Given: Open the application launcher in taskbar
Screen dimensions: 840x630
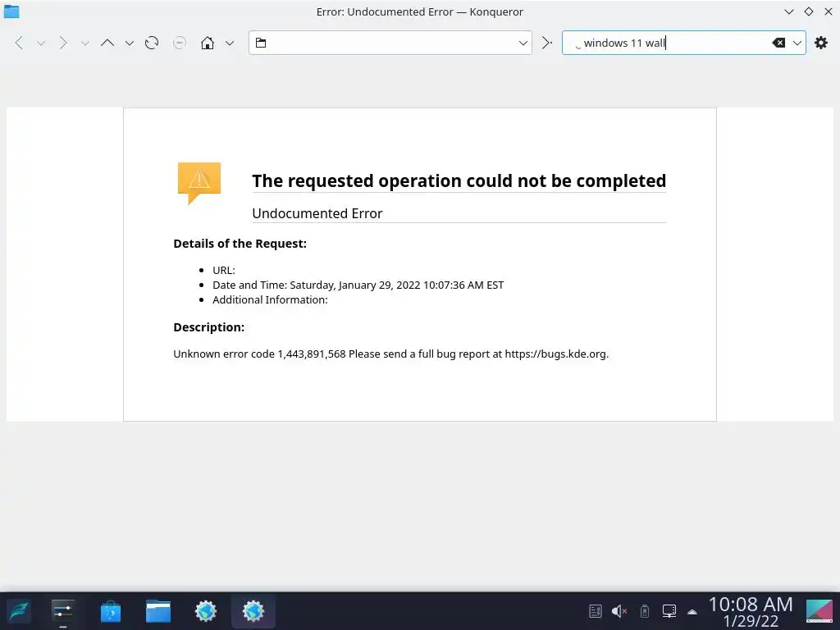Looking at the screenshot, I should 18,611.
